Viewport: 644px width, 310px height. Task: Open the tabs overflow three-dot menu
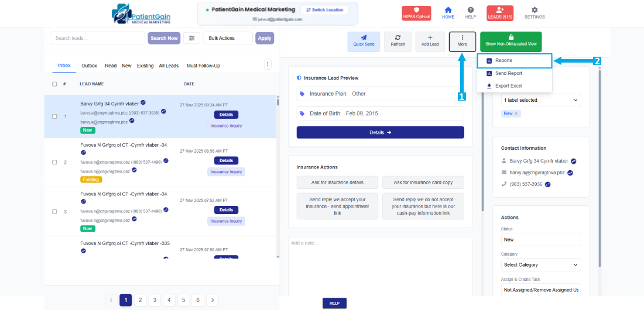268,64
